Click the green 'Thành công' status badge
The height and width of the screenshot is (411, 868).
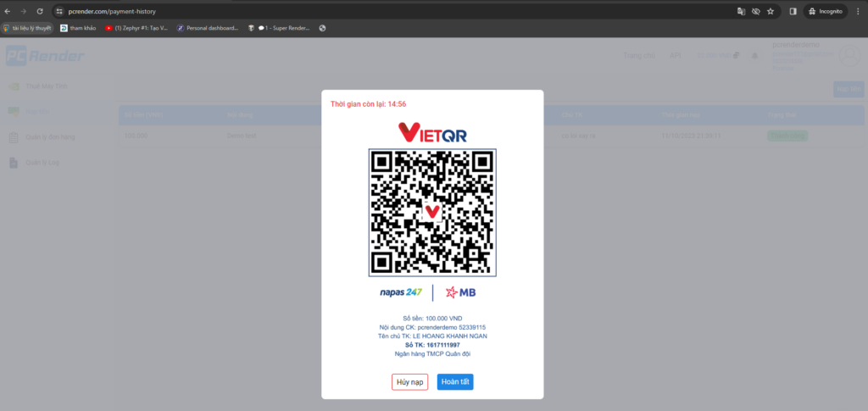pyautogui.click(x=787, y=136)
